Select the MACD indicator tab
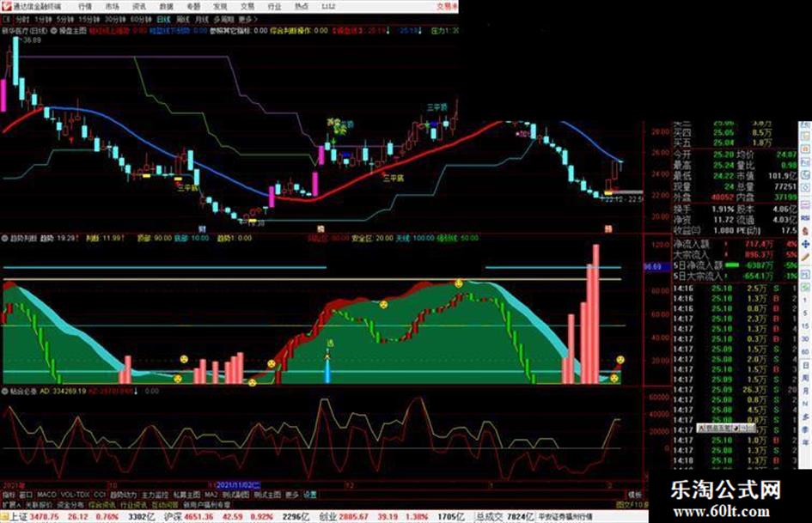This screenshot has width=812, height=523. 46,495
